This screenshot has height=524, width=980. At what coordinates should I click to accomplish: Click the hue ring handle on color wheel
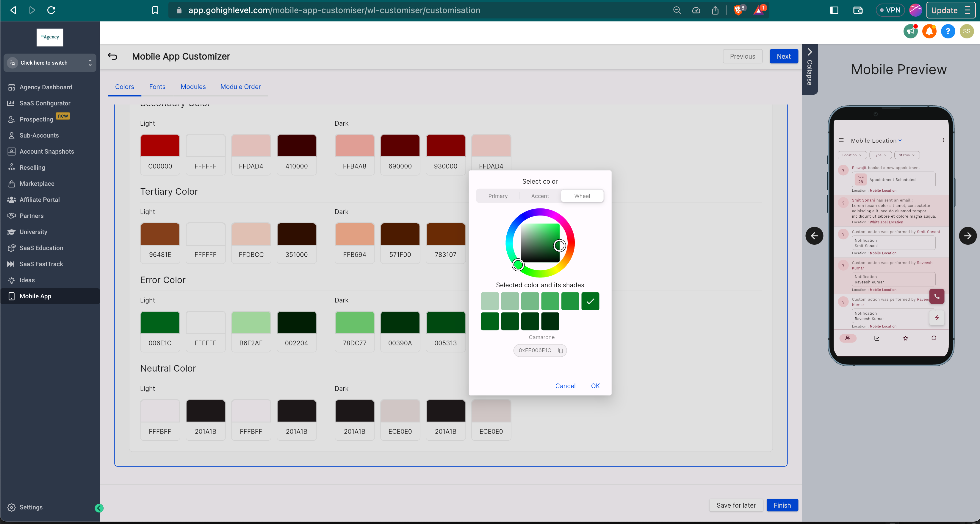click(x=518, y=265)
